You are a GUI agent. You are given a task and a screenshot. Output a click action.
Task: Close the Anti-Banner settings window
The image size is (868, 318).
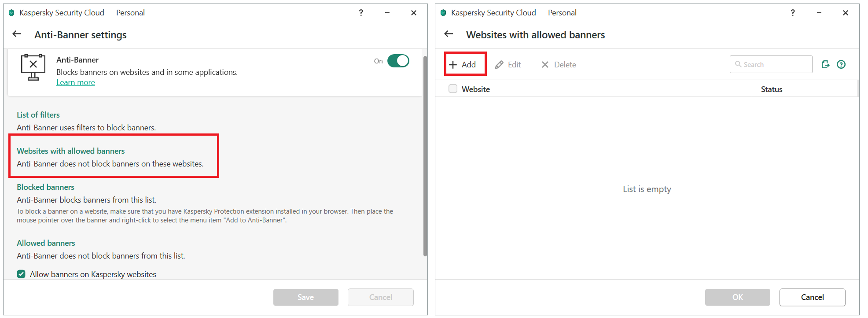coord(414,13)
